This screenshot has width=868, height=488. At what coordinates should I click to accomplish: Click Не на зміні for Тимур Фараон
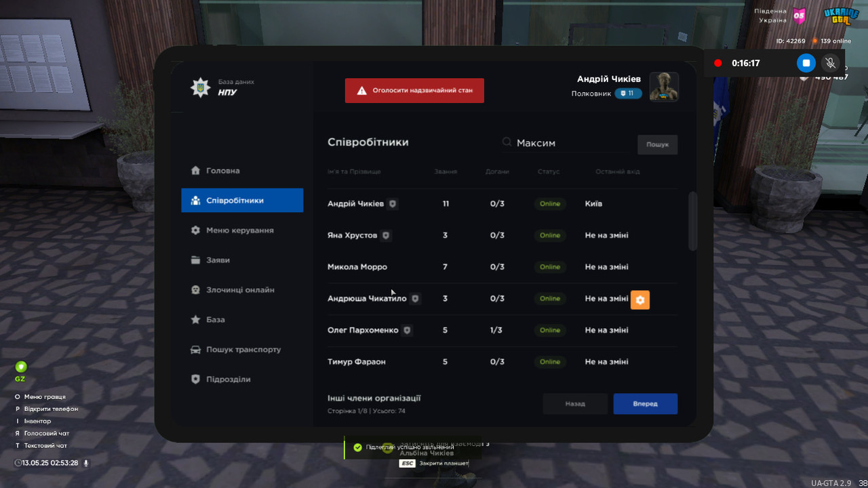[606, 362]
